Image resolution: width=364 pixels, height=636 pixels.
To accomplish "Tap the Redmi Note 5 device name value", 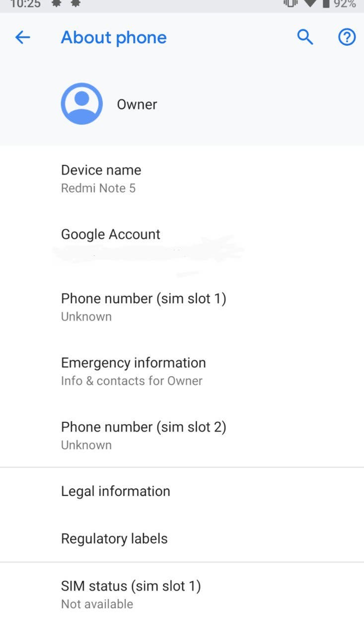I will pyautogui.click(x=98, y=188).
